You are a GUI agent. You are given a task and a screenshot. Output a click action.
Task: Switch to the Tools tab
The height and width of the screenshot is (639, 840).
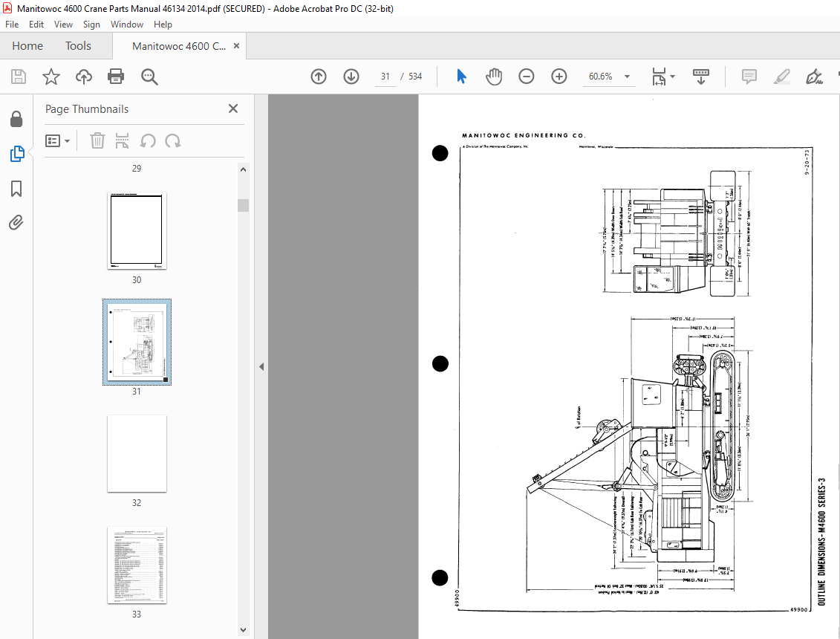pyautogui.click(x=78, y=46)
